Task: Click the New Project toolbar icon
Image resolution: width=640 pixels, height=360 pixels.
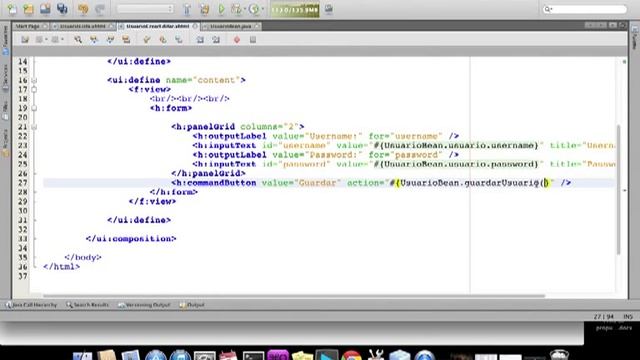Action: pyautogui.click(x=29, y=9)
